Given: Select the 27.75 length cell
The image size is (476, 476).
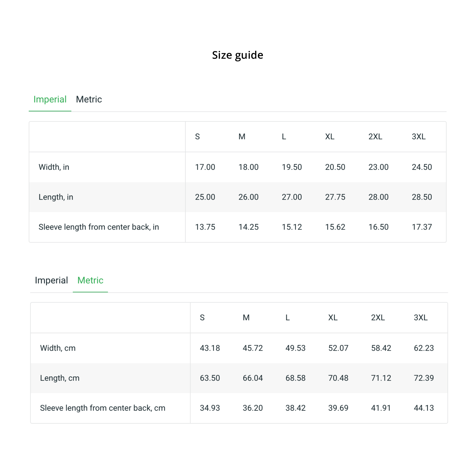Looking at the screenshot, I should coord(335,197).
